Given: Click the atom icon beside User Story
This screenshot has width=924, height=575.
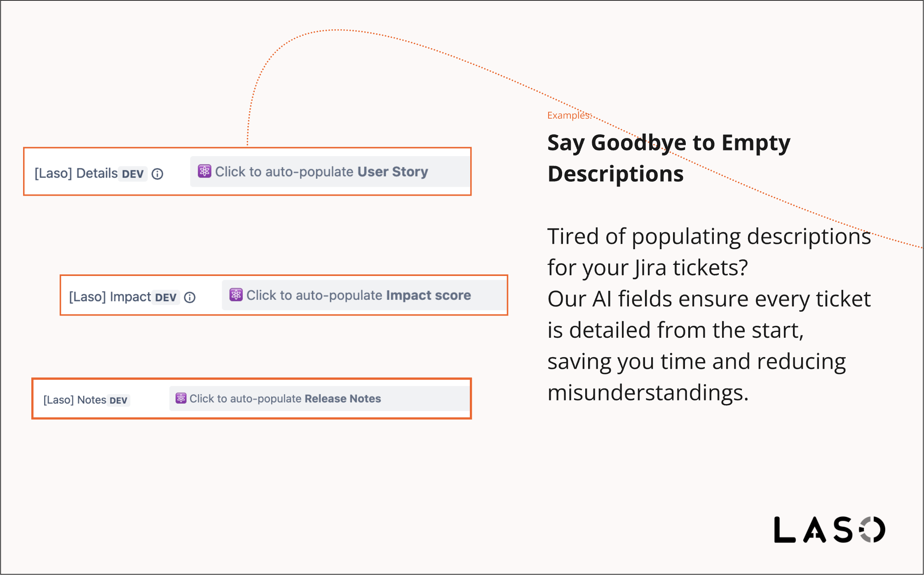Looking at the screenshot, I should [204, 171].
